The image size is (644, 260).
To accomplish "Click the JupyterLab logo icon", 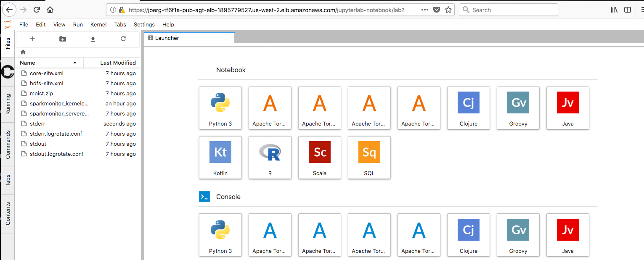I will 8,24.
